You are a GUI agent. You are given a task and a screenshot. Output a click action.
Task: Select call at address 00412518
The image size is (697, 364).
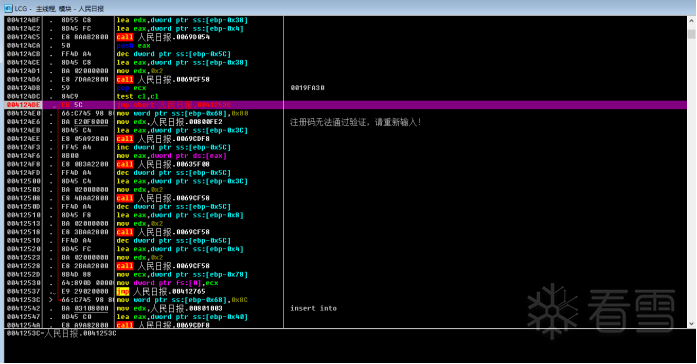pos(163,232)
